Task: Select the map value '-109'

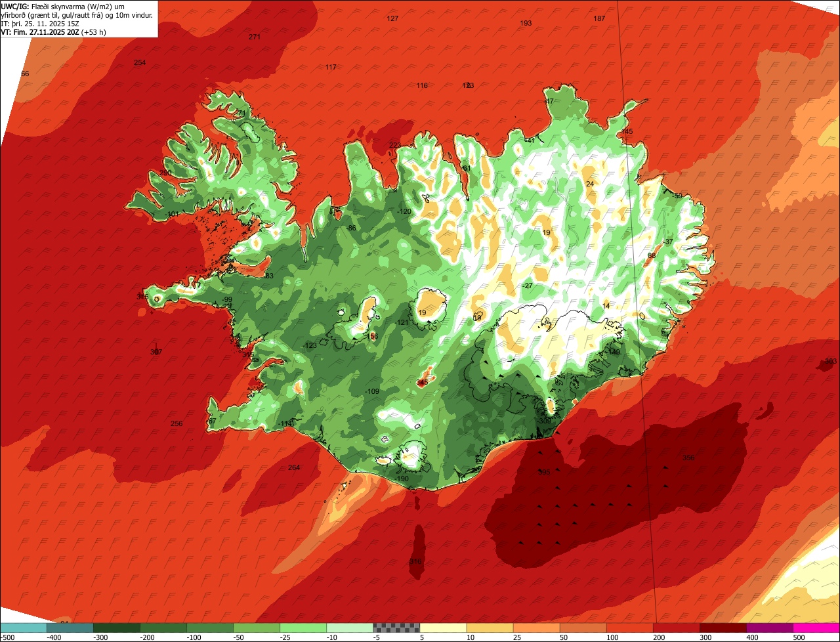Action: tap(372, 391)
